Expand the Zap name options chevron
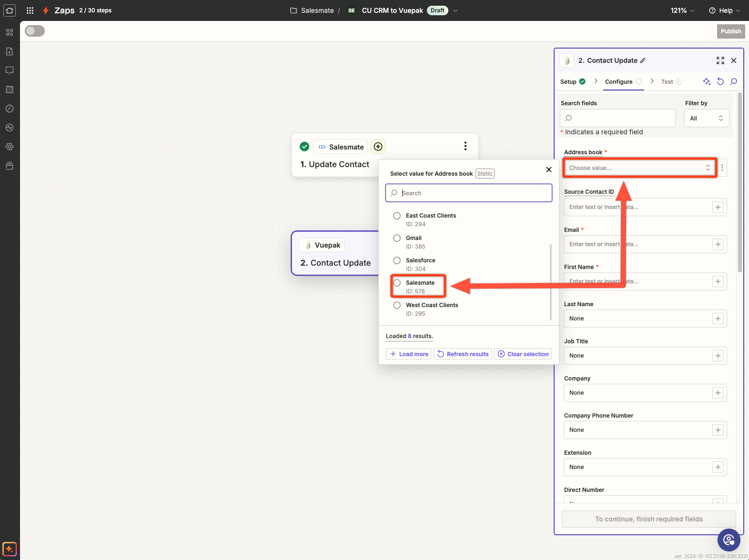 455,10
